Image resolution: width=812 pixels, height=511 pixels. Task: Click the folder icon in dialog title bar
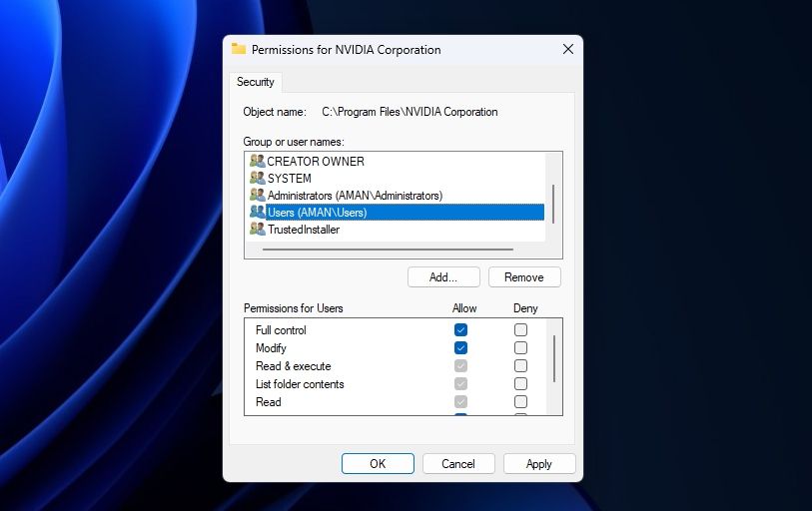(239, 49)
